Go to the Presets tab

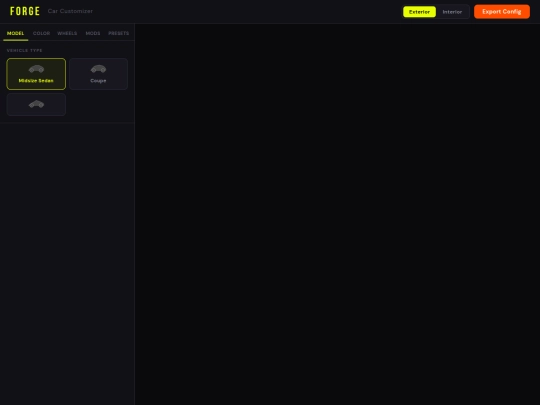118,33
